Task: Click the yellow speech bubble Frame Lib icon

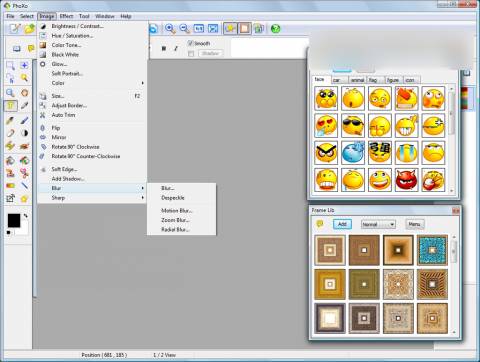Action: pos(320,224)
